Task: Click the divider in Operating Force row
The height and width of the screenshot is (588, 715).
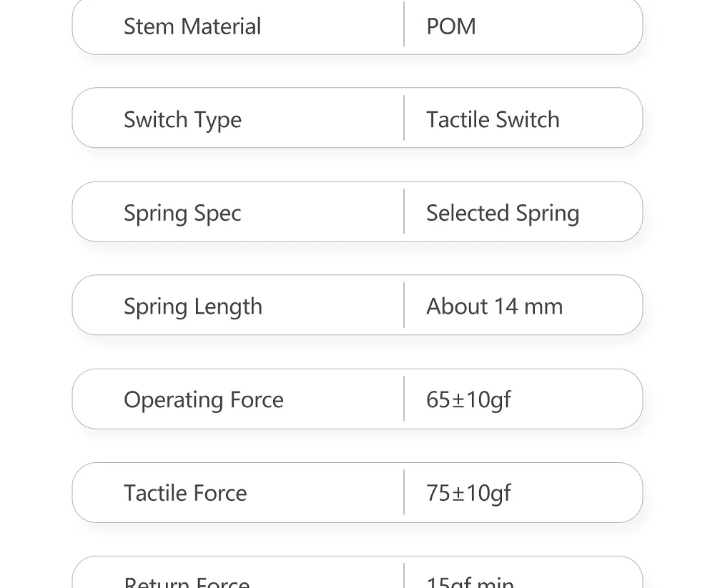Action: 404,399
